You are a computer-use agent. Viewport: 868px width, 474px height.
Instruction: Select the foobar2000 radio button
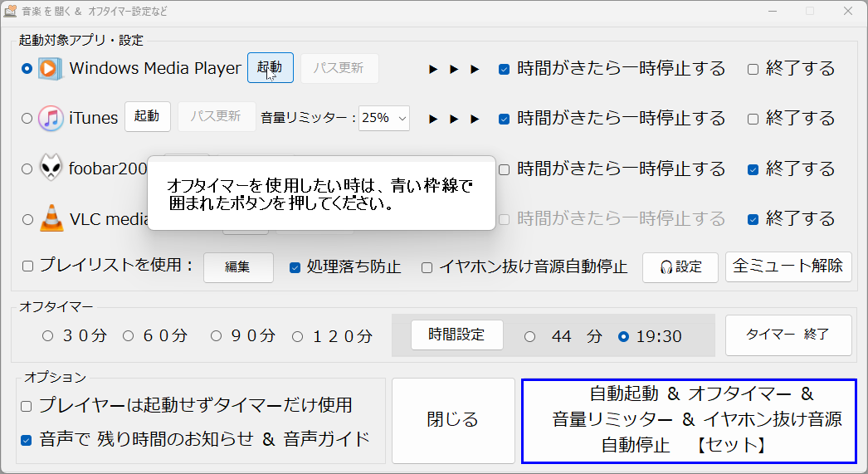(x=27, y=169)
